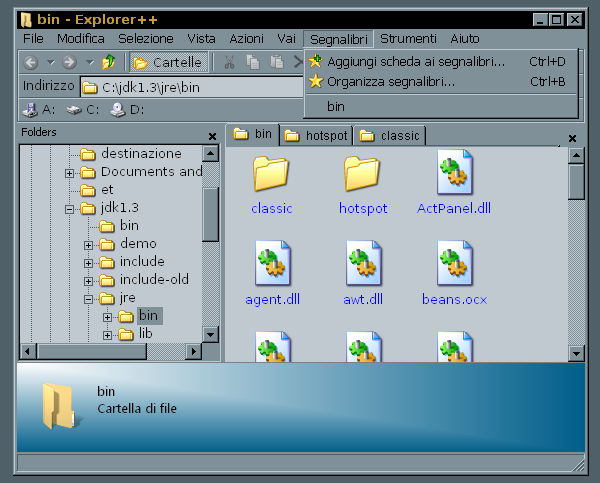Click the Paste toolbar icon
Screen dimensions: 600x483
coord(276,62)
